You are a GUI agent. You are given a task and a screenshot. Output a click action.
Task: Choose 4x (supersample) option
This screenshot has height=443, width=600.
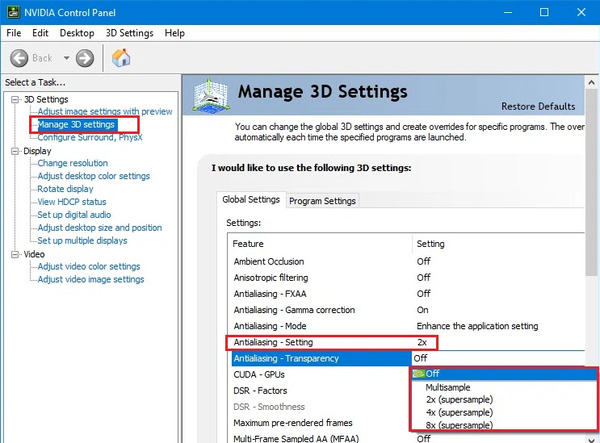[x=504, y=413]
